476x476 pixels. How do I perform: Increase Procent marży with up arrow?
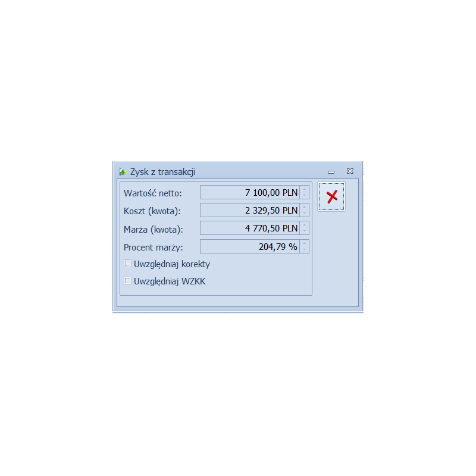click(x=305, y=243)
